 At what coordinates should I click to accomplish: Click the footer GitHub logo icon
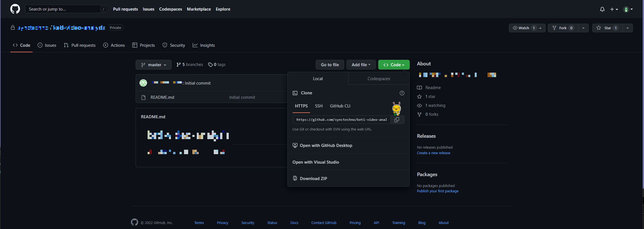point(135,222)
